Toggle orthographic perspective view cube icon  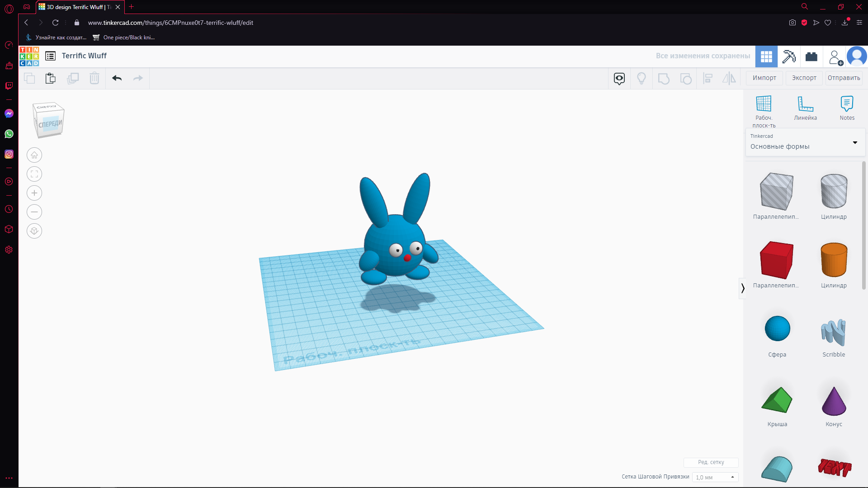point(34,231)
